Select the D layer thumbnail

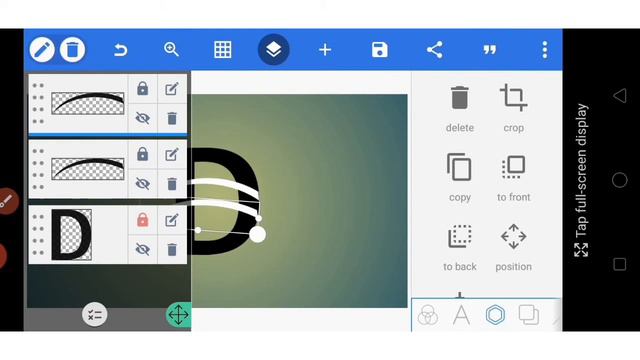(71, 235)
